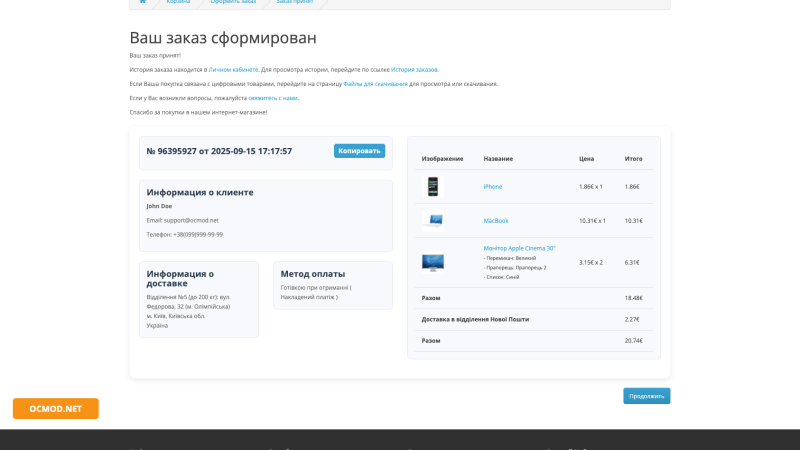Open the Личном кабинете link

pyautogui.click(x=233, y=69)
